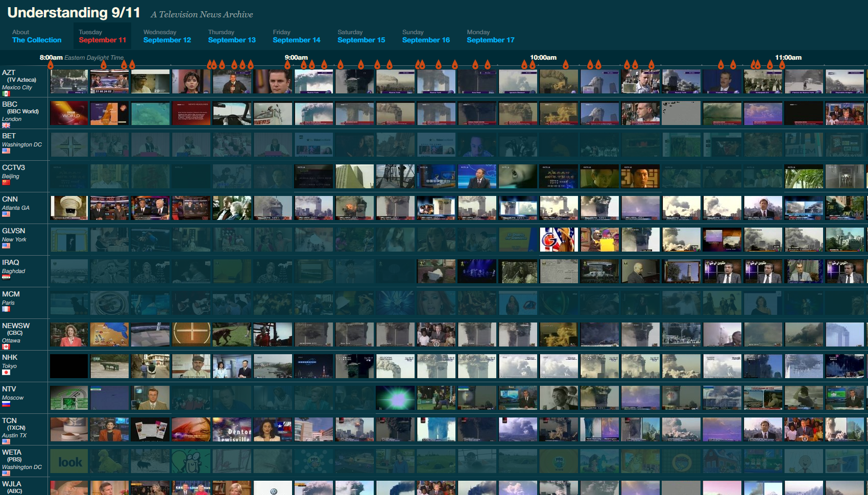Select the AZT (TV Azteca) channel label
This screenshot has height=495, width=868.
coord(19,76)
